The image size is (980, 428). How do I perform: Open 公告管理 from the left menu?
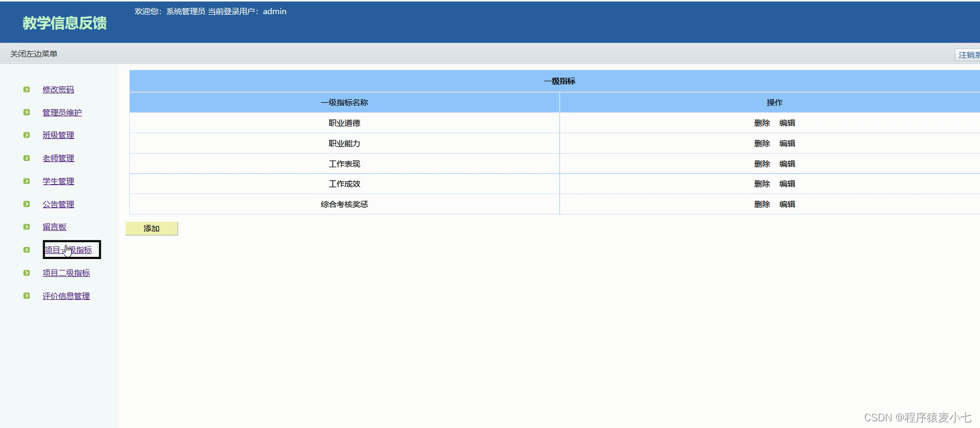coord(58,204)
